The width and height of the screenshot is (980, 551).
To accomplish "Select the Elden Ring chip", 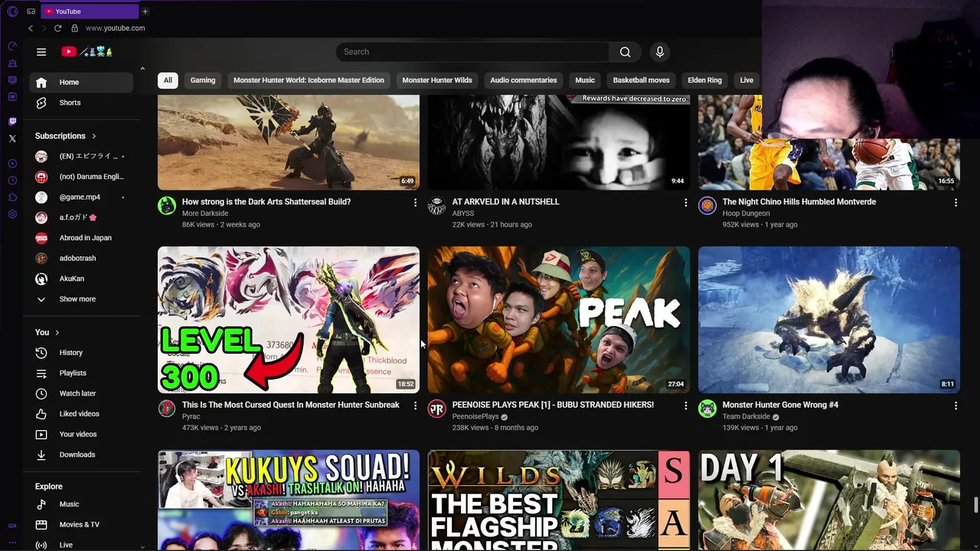I will point(704,80).
